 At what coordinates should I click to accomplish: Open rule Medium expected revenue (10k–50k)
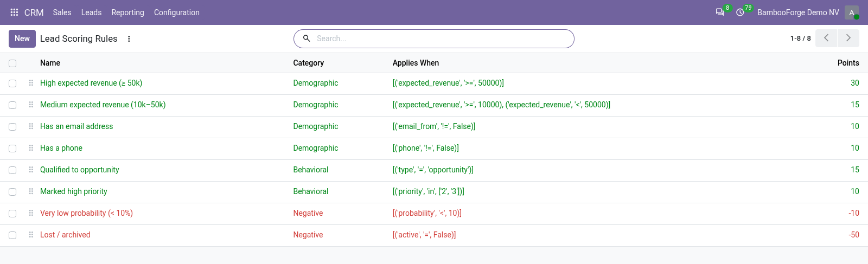pos(103,105)
